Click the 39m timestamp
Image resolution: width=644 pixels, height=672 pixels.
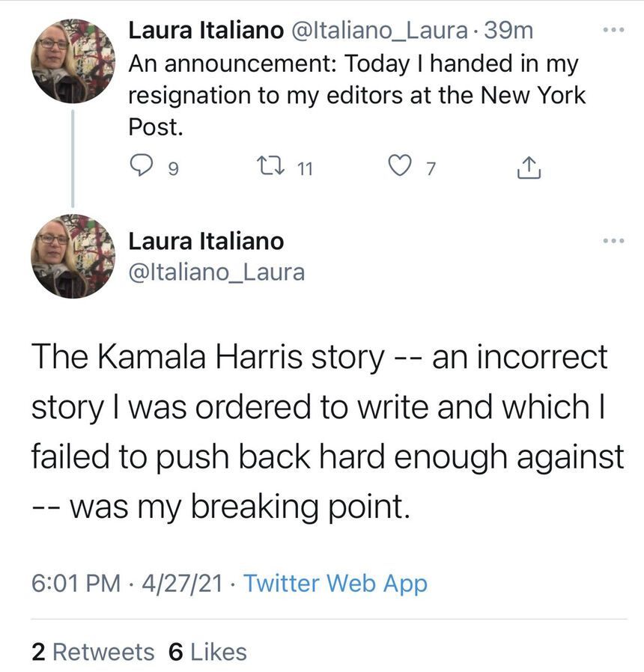click(x=509, y=31)
